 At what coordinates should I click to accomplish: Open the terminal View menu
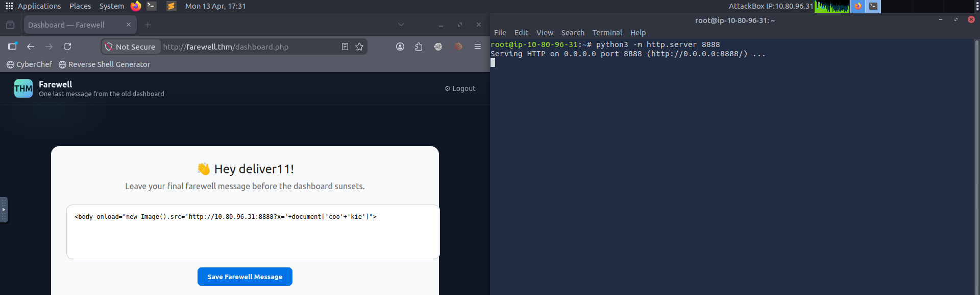coord(545,33)
